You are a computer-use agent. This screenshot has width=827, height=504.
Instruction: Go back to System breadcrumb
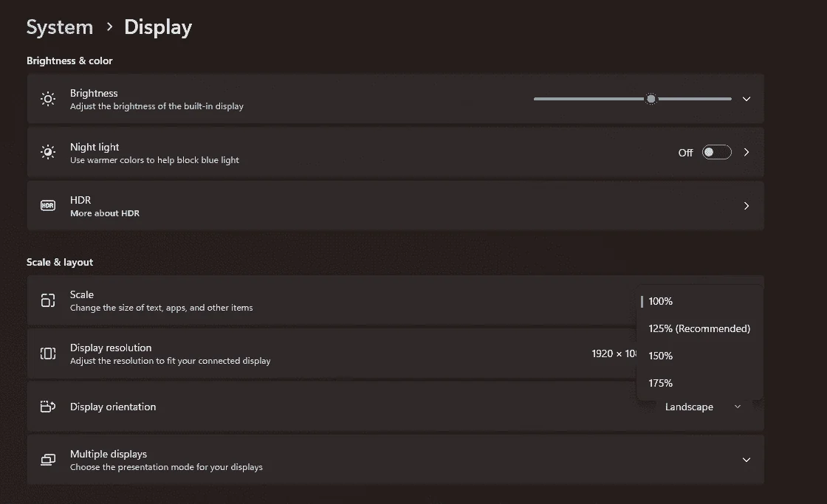(60, 27)
